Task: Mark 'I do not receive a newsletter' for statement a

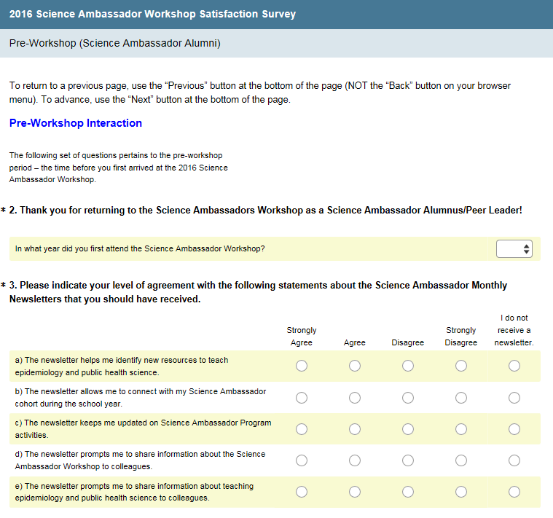Action: (514, 366)
